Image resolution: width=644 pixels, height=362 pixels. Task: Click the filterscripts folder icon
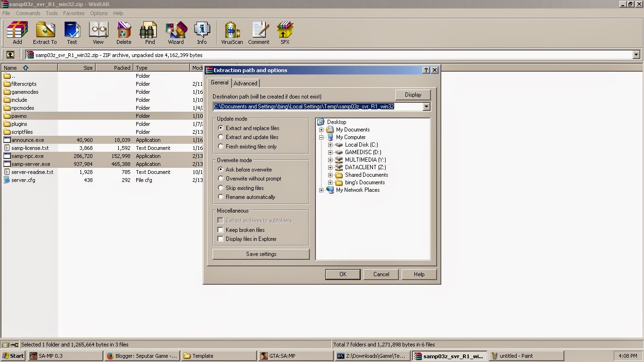pyautogui.click(x=7, y=84)
